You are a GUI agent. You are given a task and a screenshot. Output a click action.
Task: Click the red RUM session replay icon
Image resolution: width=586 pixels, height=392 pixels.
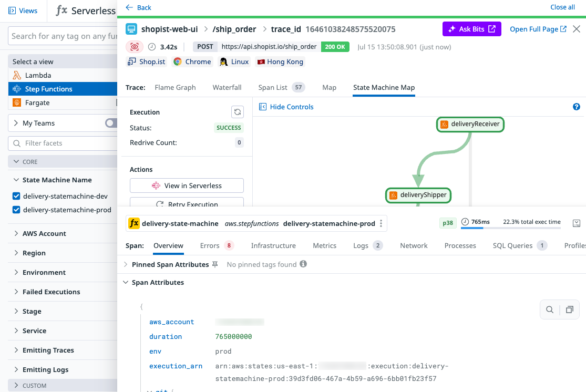(x=134, y=47)
